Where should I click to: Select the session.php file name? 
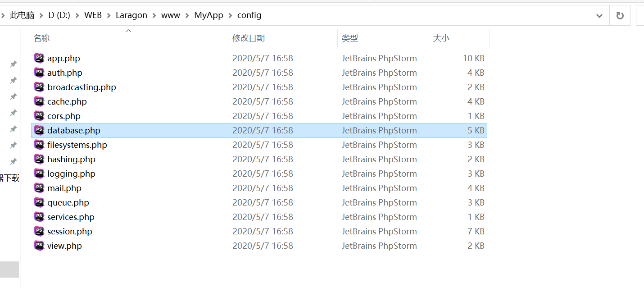70,231
